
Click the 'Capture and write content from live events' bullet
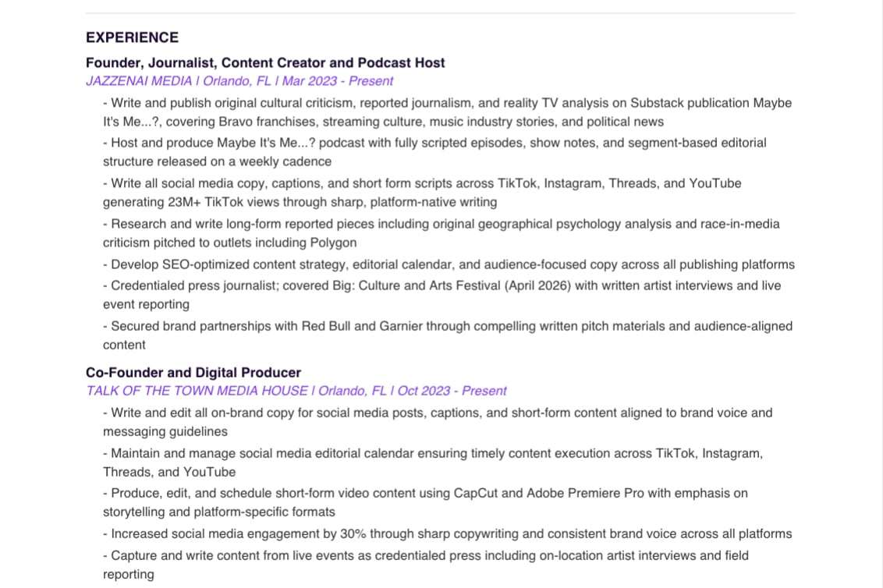pos(426,565)
